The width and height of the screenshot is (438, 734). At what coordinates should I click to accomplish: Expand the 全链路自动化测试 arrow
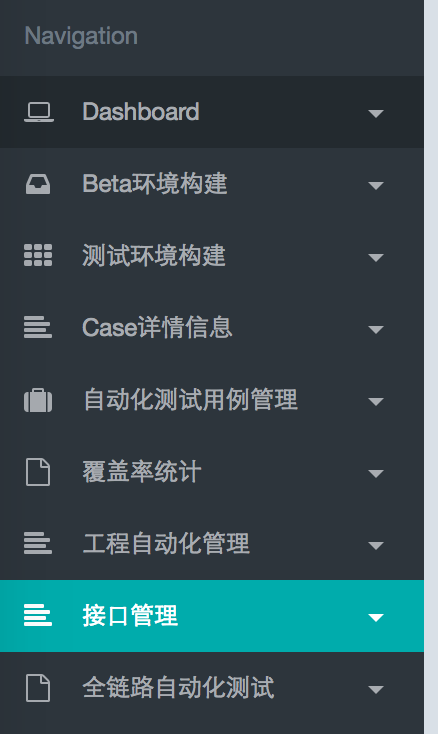[376, 690]
